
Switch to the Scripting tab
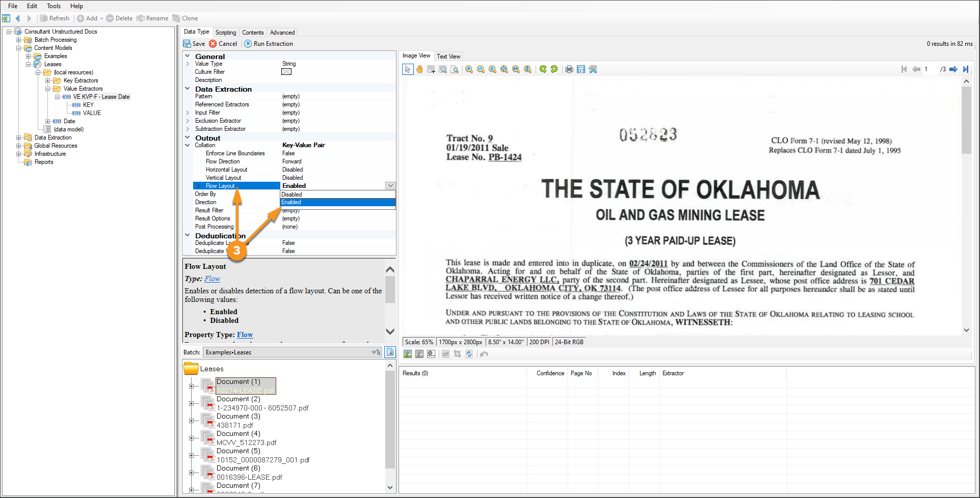coord(226,32)
